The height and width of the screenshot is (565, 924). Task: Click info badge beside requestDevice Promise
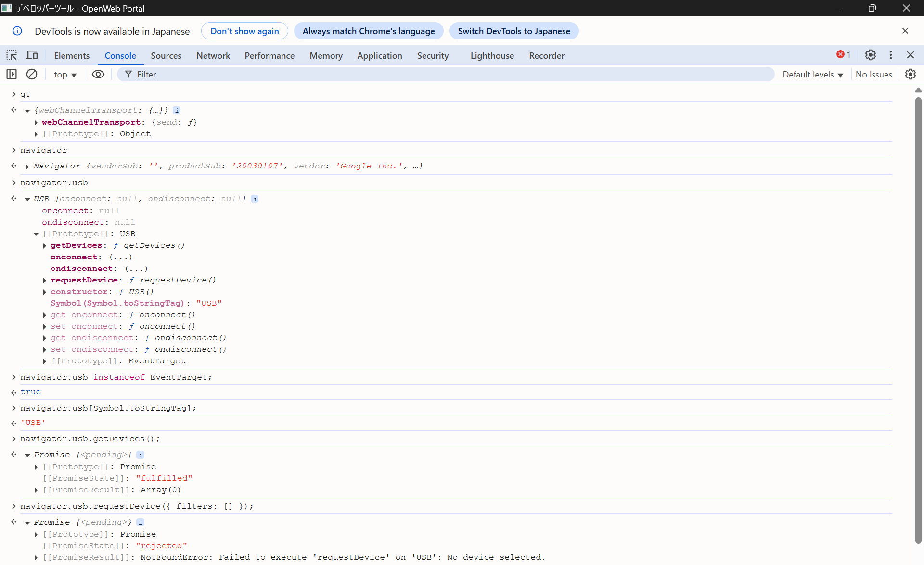(140, 522)
